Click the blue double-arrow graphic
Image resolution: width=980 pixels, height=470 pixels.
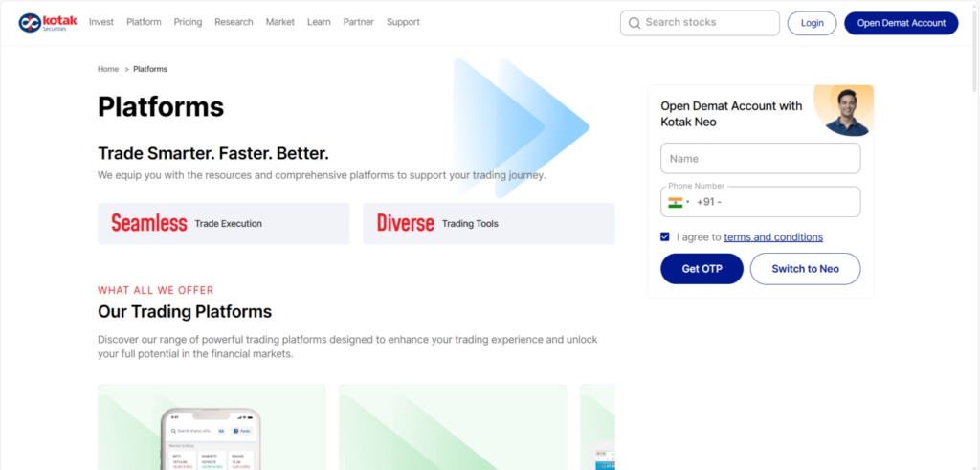520,126
